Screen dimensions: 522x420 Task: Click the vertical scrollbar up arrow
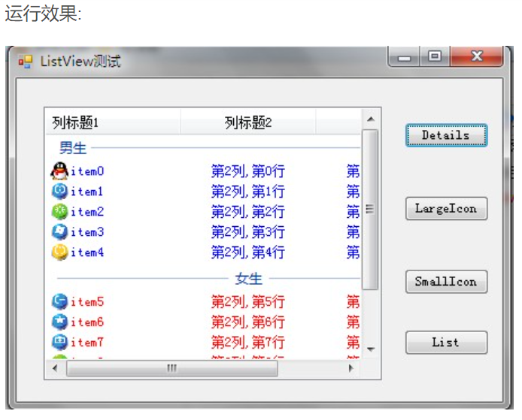click(371, 119)
